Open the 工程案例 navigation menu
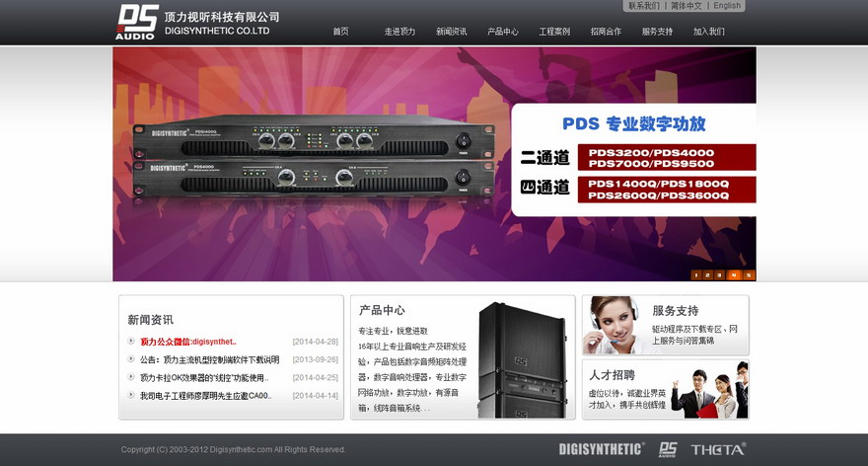Viewport: 868px width, 466px height. pos(554,32)
